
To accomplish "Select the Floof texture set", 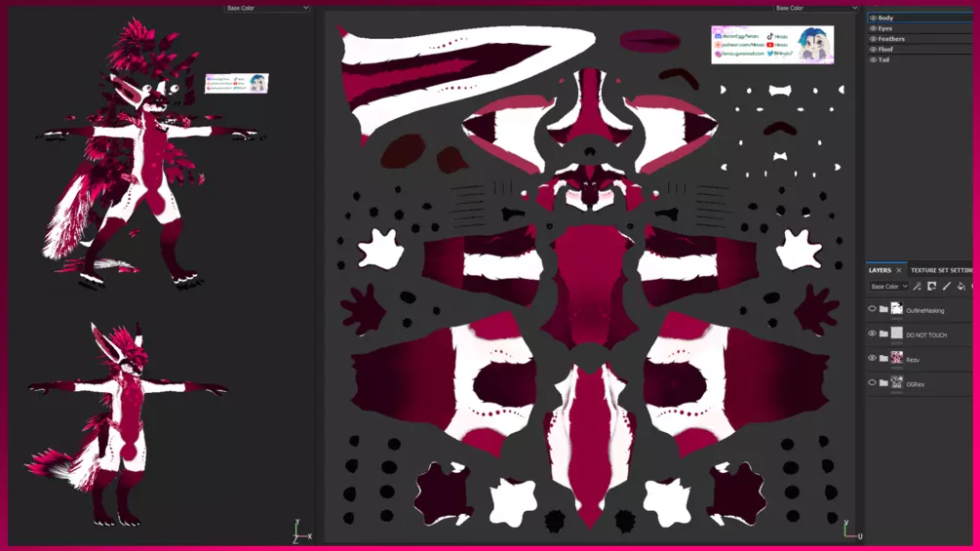I will [920, 50].
